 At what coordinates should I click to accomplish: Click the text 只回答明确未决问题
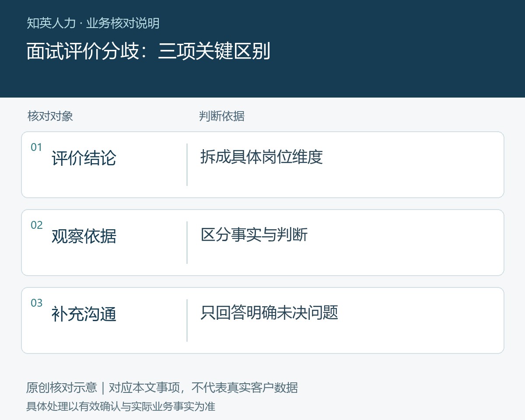click(269, 312)
